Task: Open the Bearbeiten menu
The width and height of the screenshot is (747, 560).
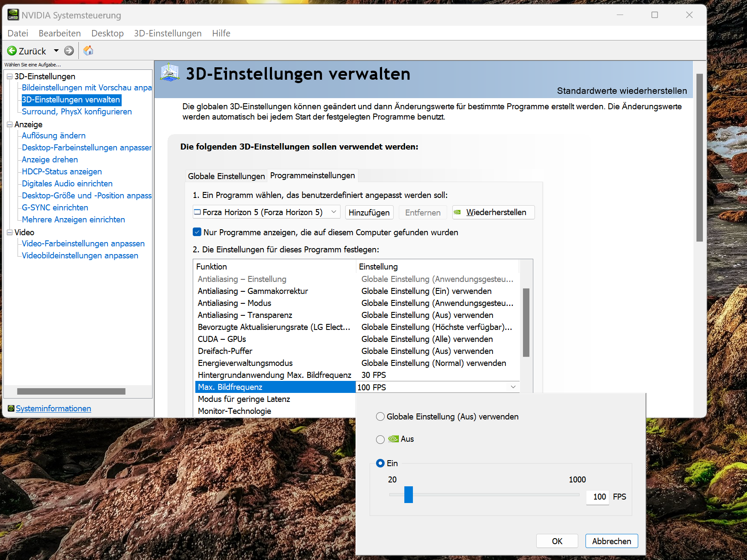Action: pyautogui.click(x=60, y=33)
